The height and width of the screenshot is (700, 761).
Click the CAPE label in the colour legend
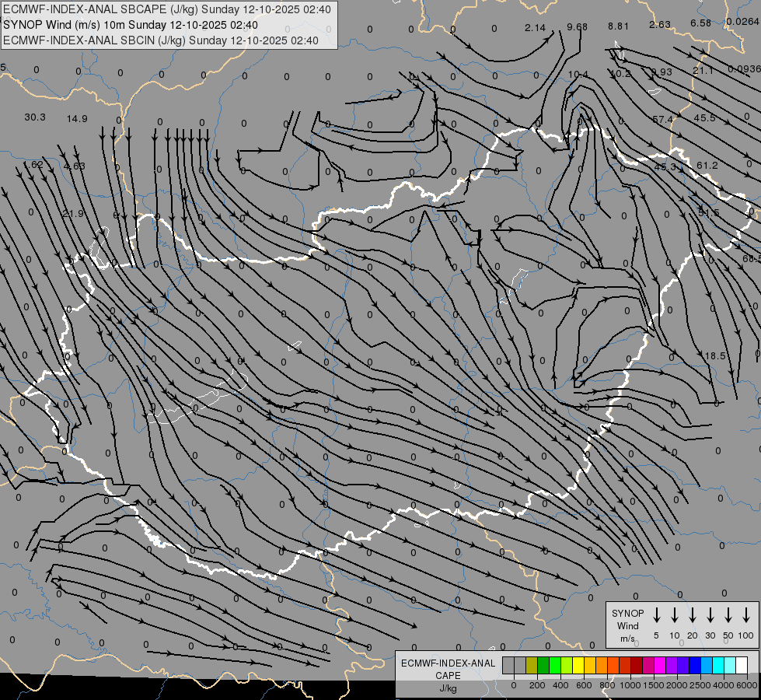click(x=448, y=676)
